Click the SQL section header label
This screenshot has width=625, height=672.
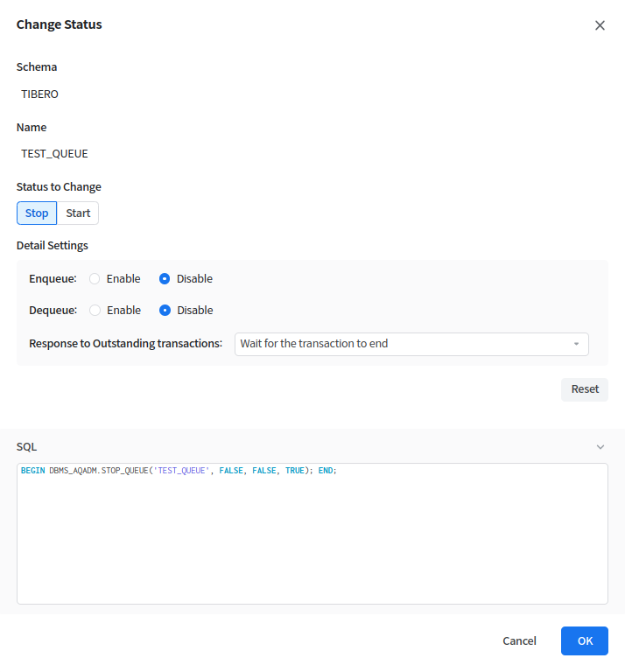coord(27,447)
